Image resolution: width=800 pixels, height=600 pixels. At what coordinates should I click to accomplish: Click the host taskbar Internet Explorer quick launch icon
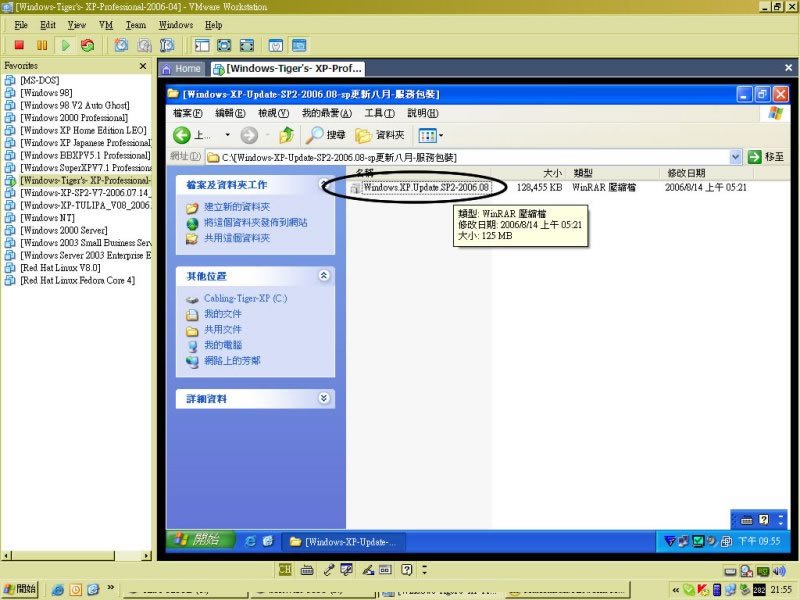coord(58,590)
